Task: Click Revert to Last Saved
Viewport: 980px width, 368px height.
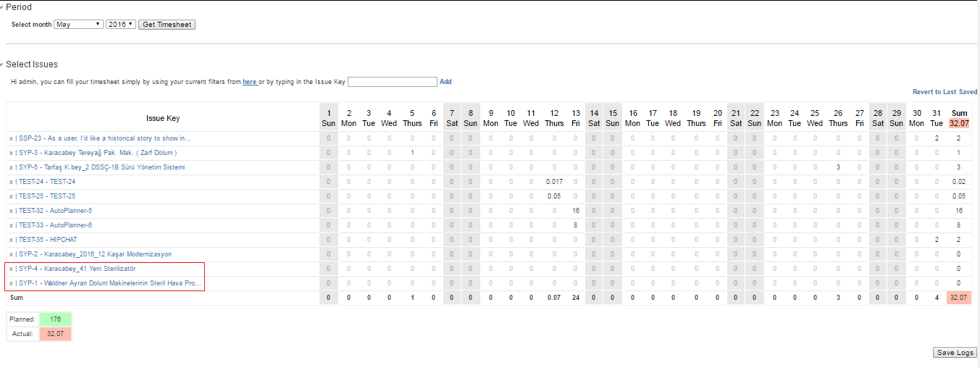Action: point(945,92)
